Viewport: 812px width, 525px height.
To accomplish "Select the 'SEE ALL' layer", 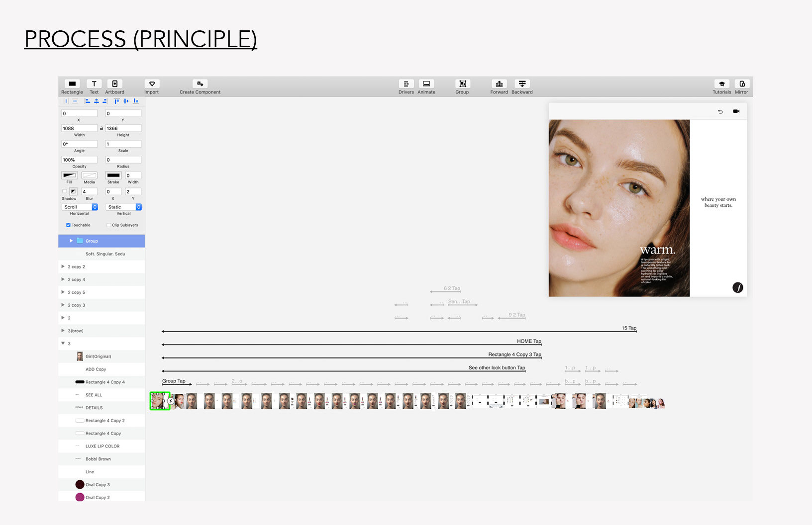I will coord(101,395).
